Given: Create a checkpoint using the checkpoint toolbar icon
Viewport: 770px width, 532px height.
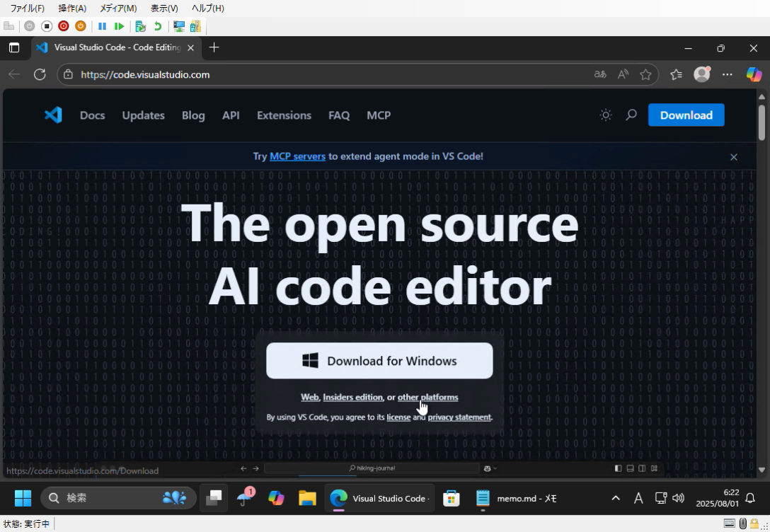Looking at the screenshot, I should click(x=140, y=26).
